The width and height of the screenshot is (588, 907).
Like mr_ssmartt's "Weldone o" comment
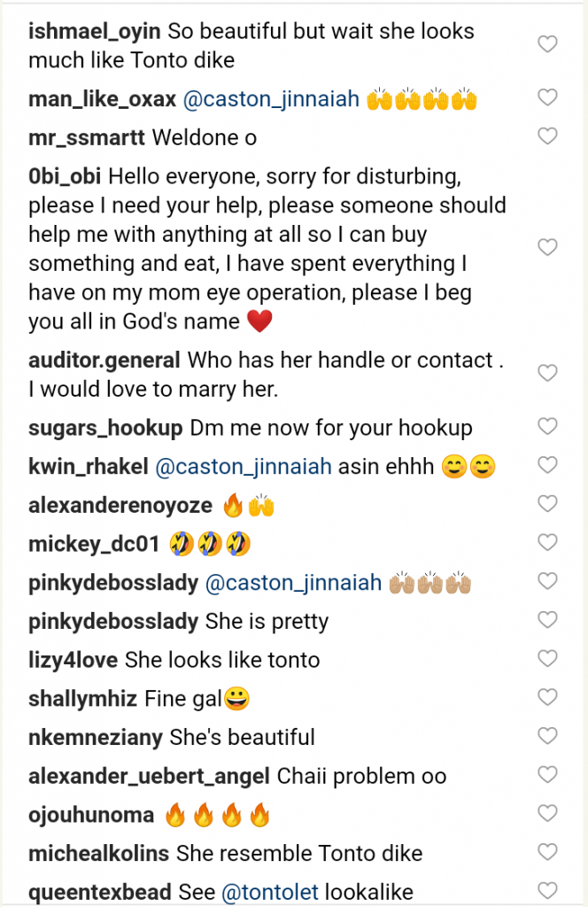pos(548,136)
